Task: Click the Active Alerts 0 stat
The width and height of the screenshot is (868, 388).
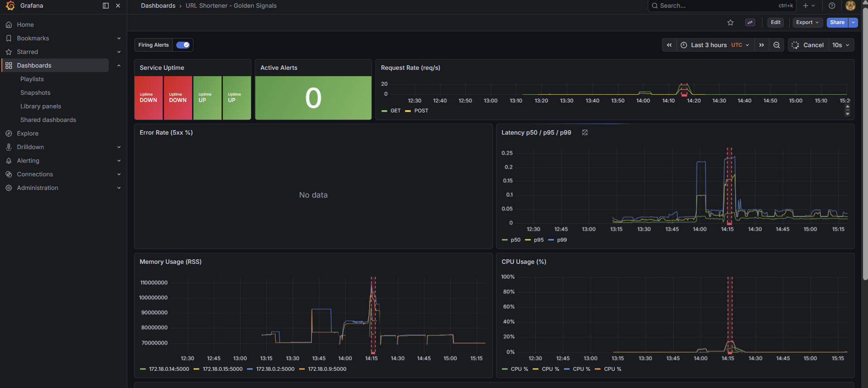Action: (x=313, y=98)
